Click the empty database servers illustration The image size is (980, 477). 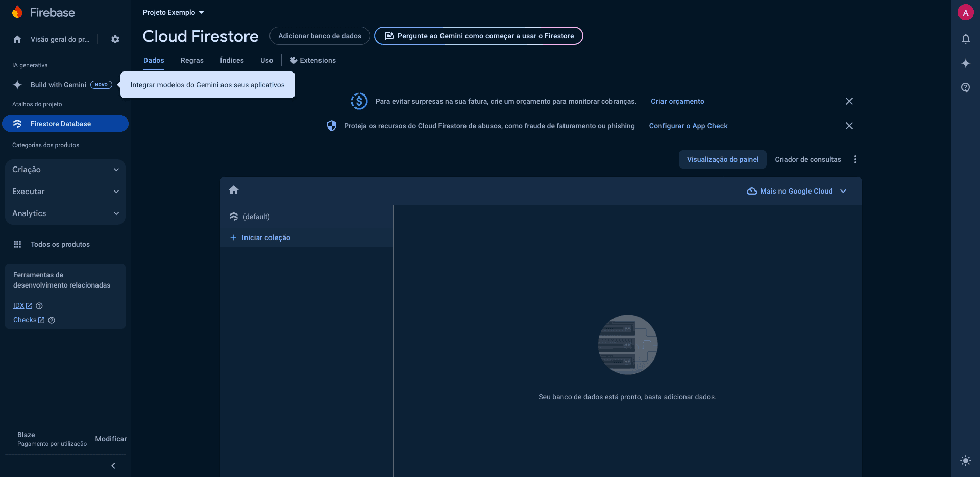(x=627, y=345)
